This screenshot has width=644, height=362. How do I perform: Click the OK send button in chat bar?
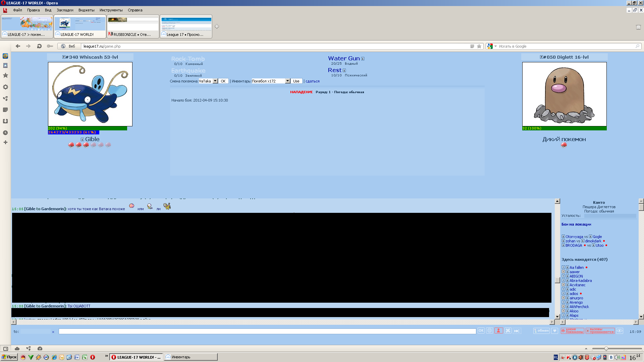click(481, 331)
